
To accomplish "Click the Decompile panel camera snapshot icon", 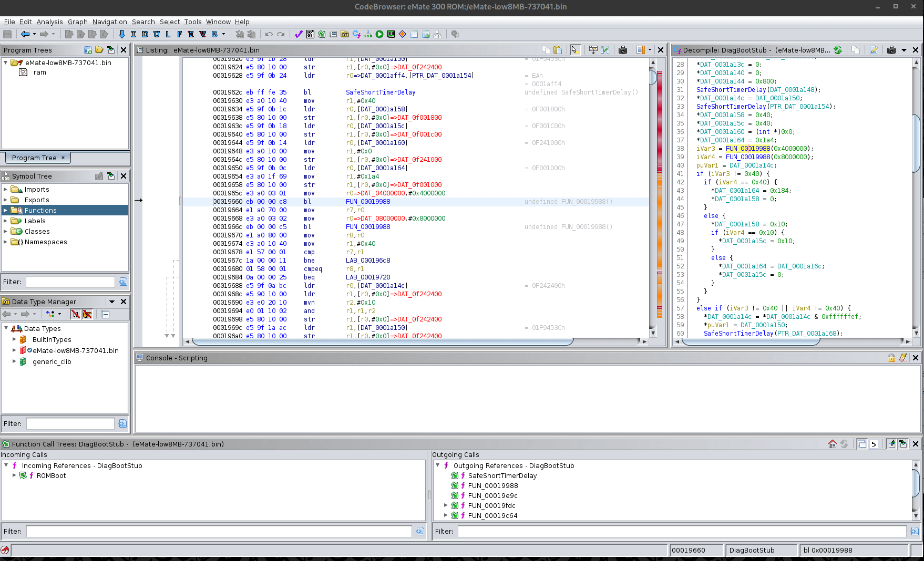I will [x=891, y=50].
